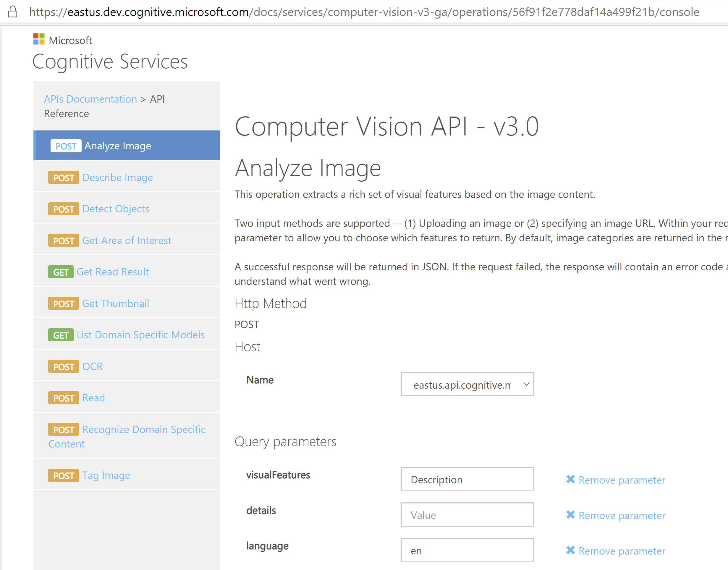Open the APIs Documentation breadcrumb link

pos(90,99)
